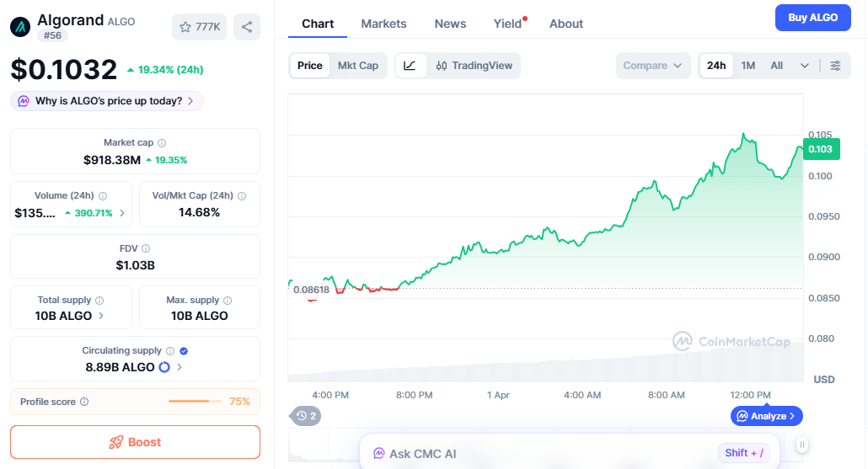
Task: Click the #56 rank badge
Action: (x=52, y=35)
